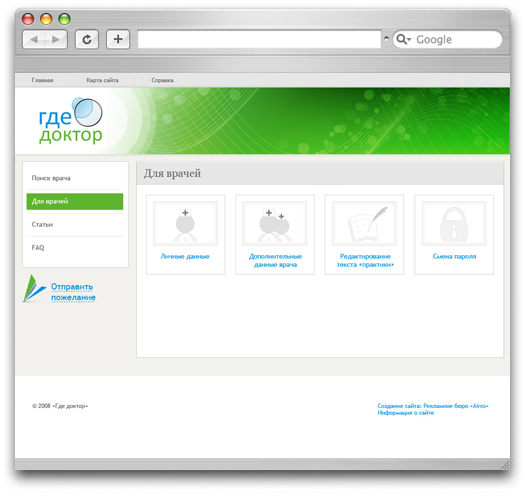Click the paper plane send wish icon
The image size is (526, 496).
(34, 289)
